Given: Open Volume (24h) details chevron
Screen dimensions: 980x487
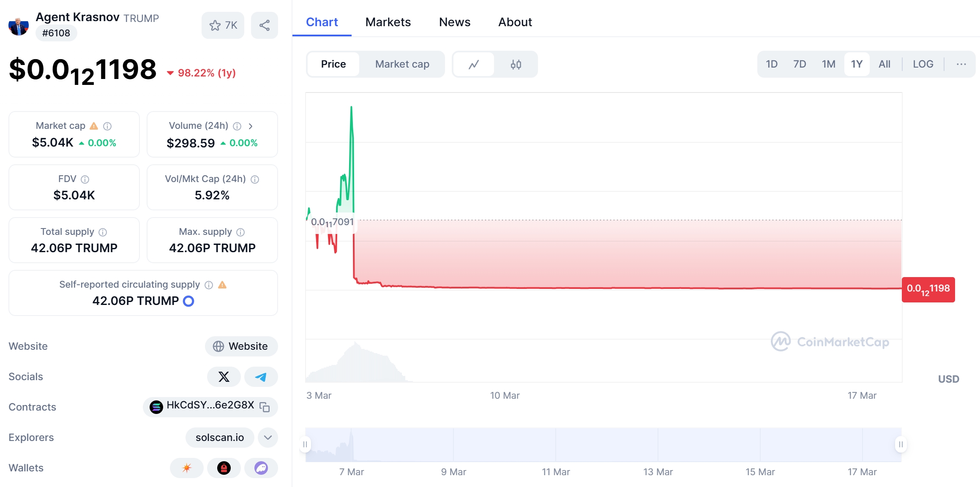Looking at the screenshot, I should tap(251, 126).
